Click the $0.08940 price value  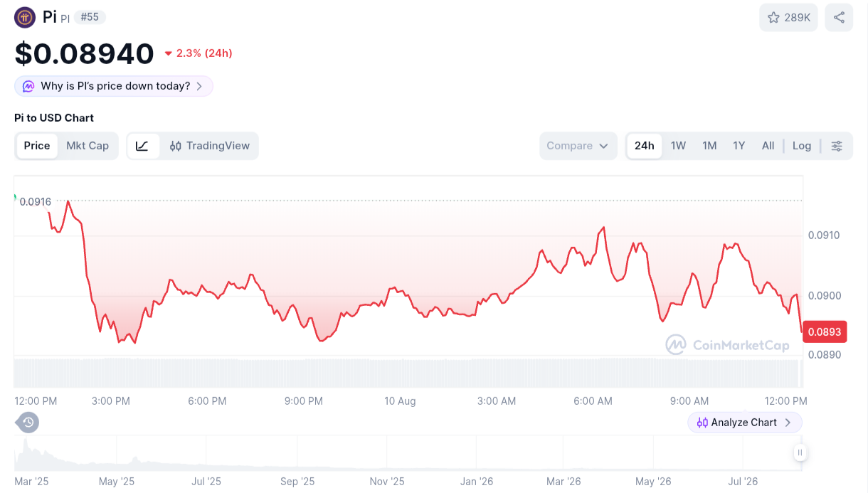pos(84,54)
